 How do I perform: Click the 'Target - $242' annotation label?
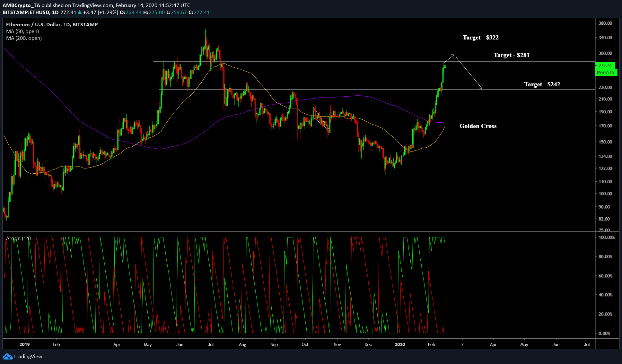tap(542, 84)
